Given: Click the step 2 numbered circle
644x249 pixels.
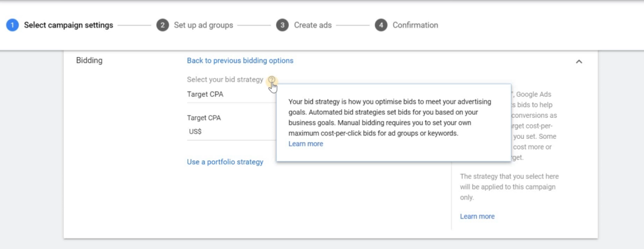Looking at the screenshot, I should (x=162, y=25).
